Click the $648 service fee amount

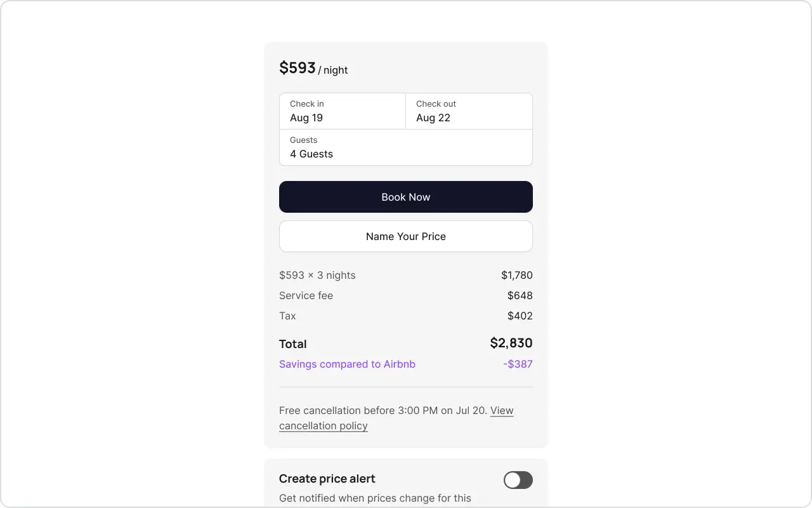520,295
